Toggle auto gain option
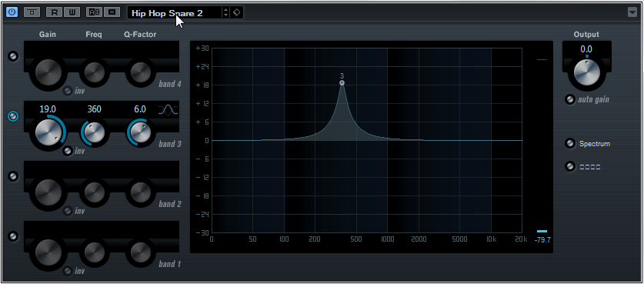The width and height of the screenshot is (644, 284). (x=569, y=99)
